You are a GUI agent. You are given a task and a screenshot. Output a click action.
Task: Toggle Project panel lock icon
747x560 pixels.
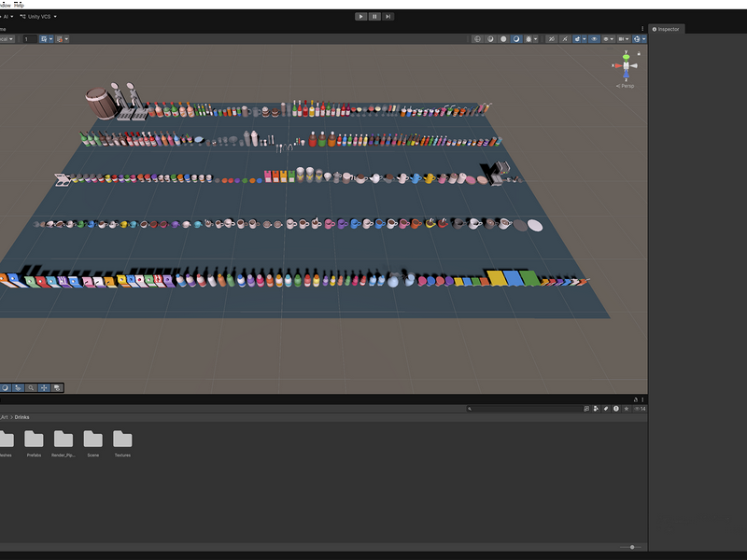point(636,399)
